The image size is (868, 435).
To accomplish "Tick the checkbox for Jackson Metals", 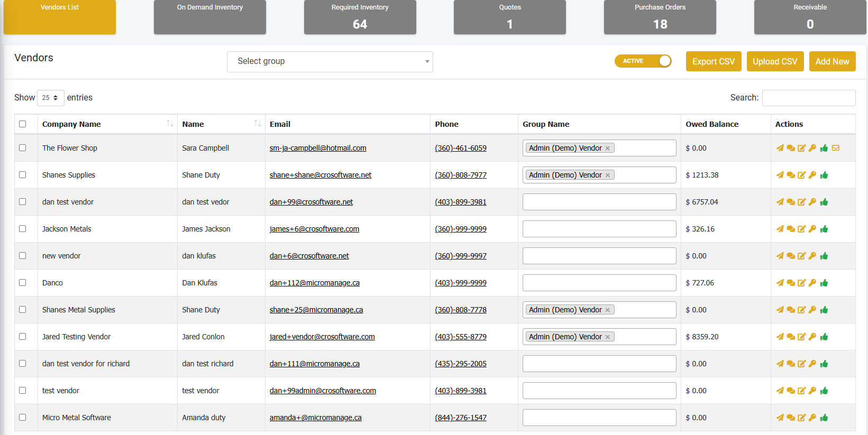I will tap(23, 229).
